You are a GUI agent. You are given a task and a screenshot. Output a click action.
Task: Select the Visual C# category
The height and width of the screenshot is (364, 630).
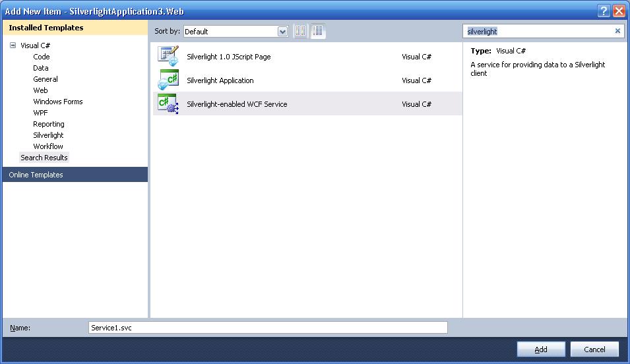point(36,45)
